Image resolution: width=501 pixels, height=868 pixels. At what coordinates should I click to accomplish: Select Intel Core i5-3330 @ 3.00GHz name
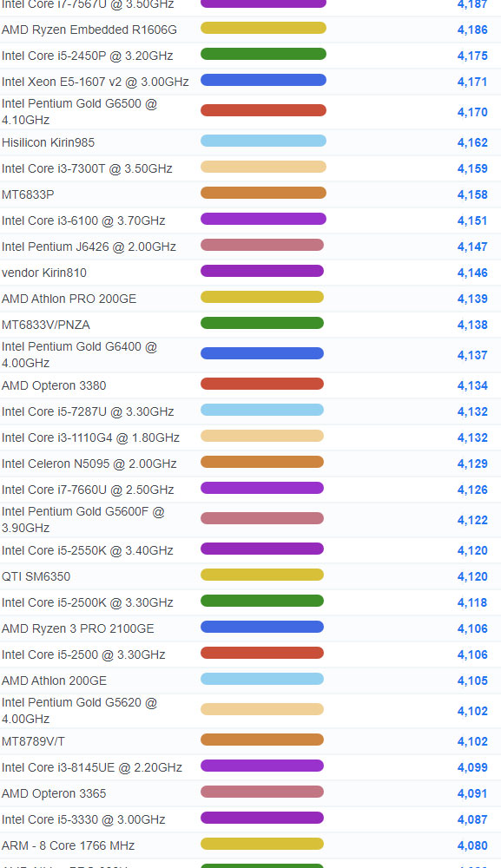[83, 820]
